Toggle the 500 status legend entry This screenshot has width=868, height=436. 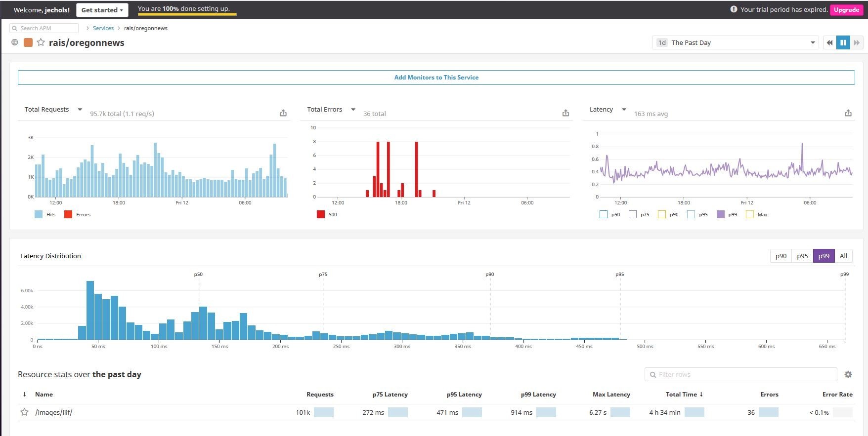click(321, 214)
